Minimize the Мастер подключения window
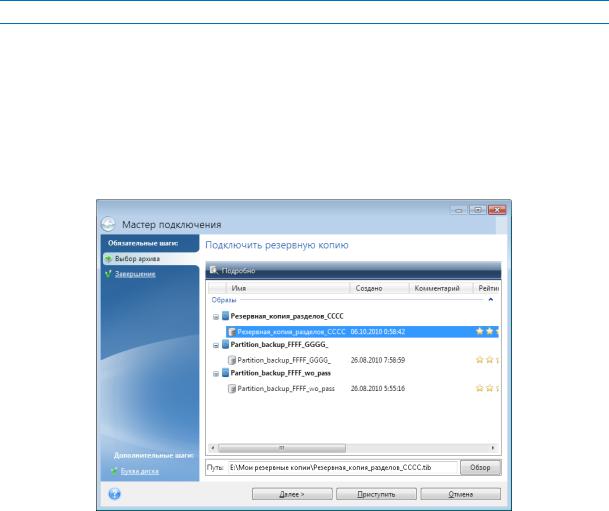 459,210
